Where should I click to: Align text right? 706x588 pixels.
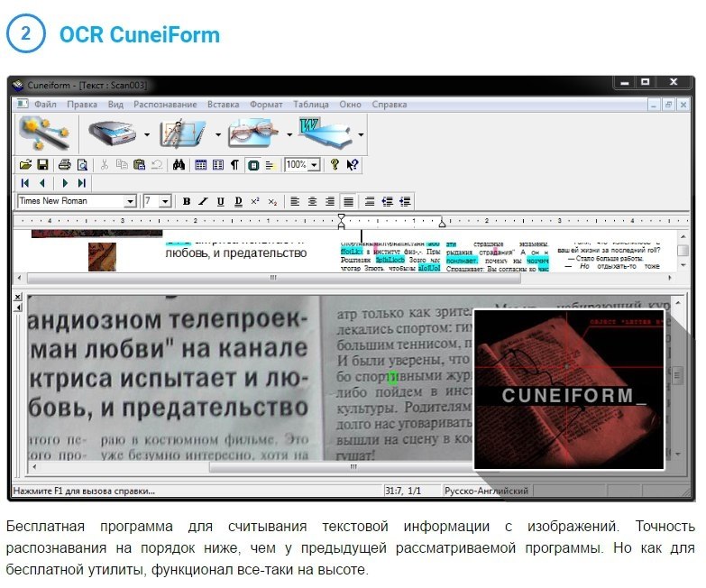pos(330,201)
